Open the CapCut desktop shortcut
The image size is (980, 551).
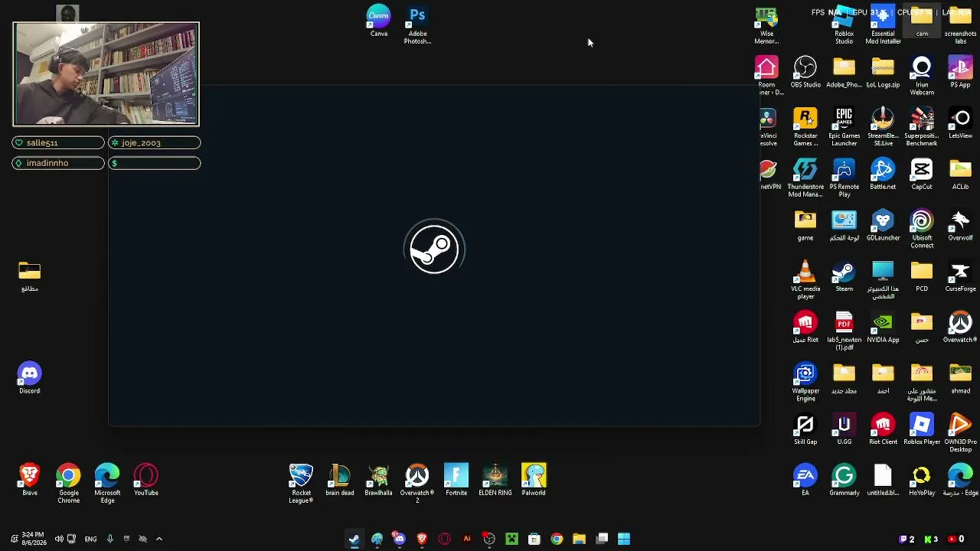[922, 174]
